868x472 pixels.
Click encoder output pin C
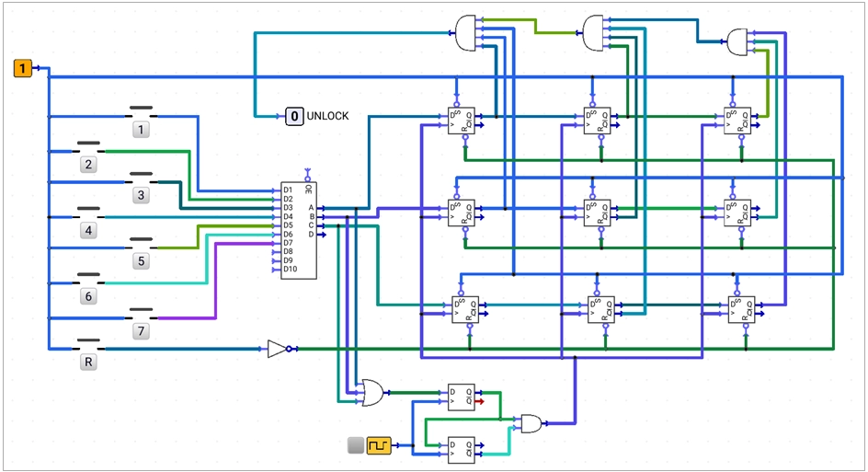[321, 225]
